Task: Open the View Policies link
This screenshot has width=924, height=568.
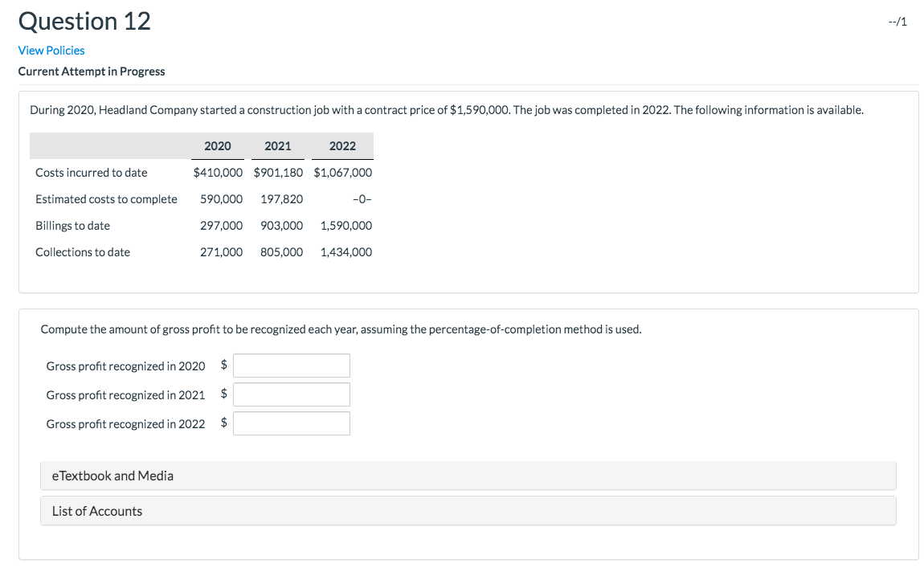Action: [51, 50]
